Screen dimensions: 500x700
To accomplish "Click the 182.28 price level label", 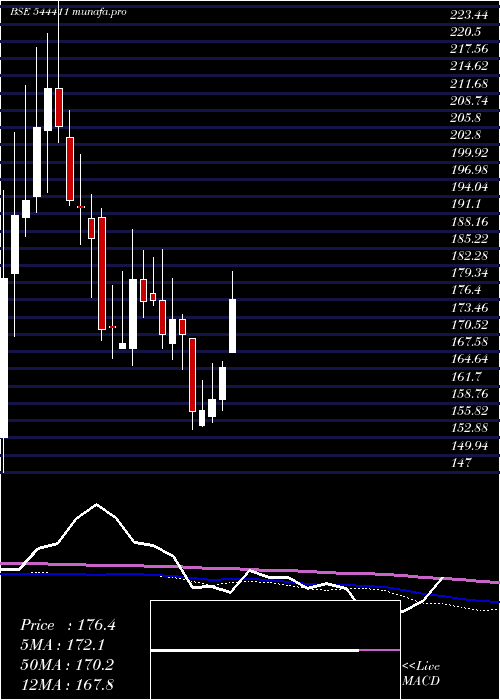I will pyautogui.click(x=469, y=256).
